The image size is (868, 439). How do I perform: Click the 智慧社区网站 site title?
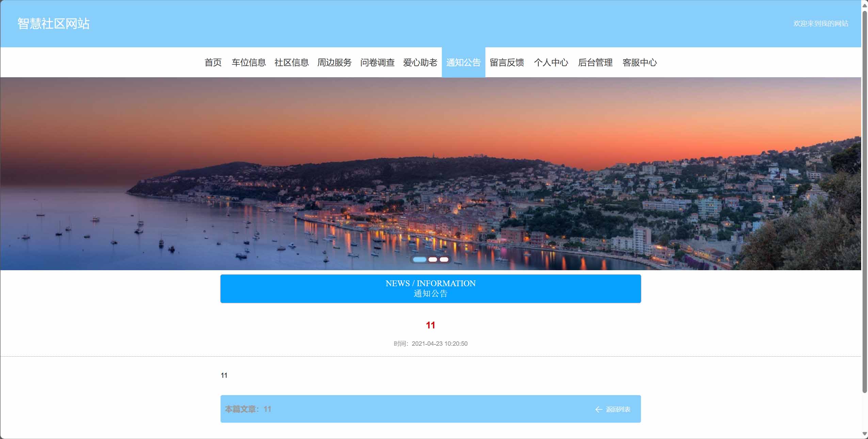[53, 23]
